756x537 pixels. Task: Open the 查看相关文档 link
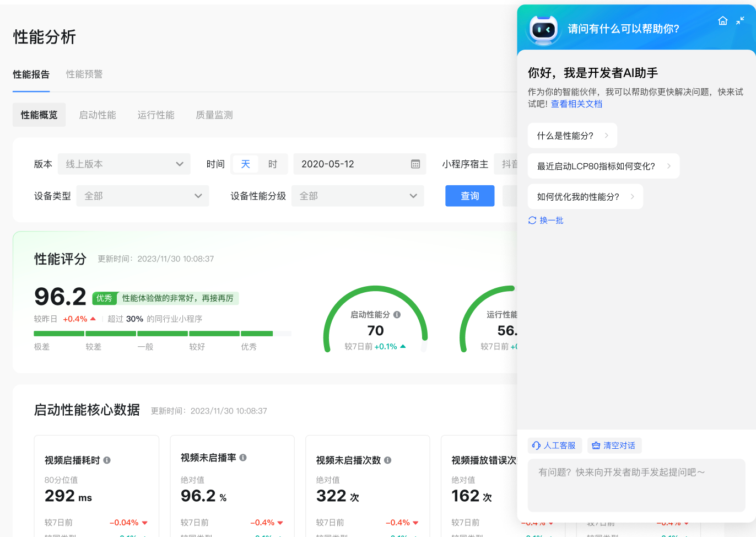point(576,104)
